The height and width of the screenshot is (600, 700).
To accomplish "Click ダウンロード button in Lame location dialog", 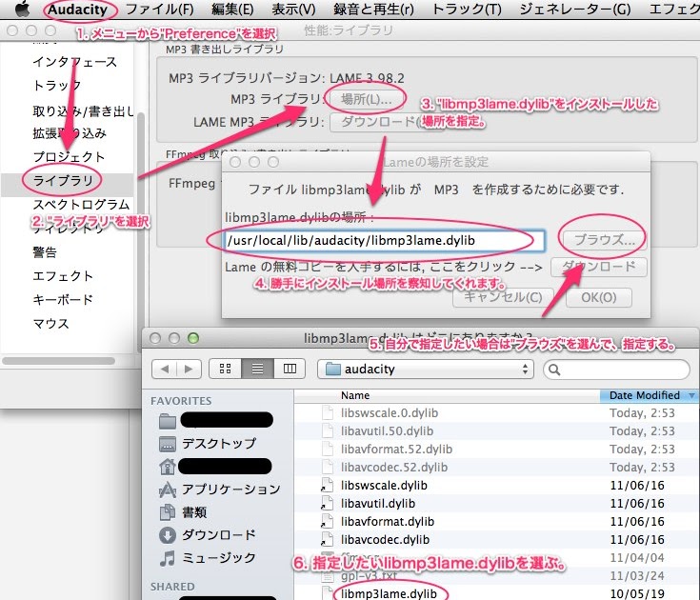I will pos(599,267).
